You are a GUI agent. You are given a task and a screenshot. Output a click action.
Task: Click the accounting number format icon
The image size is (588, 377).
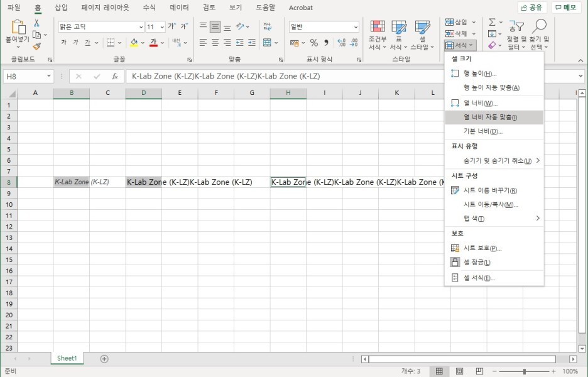click(x=295, y=43)
